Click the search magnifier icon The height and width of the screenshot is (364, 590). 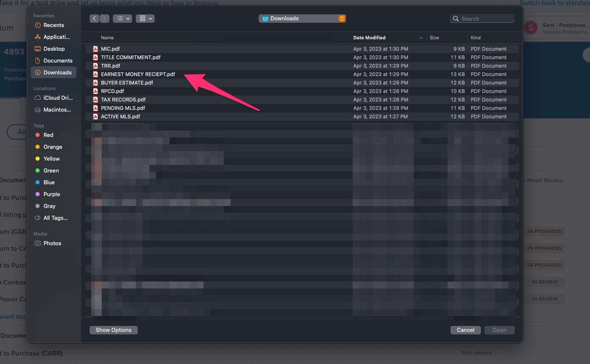click(456, 19)
